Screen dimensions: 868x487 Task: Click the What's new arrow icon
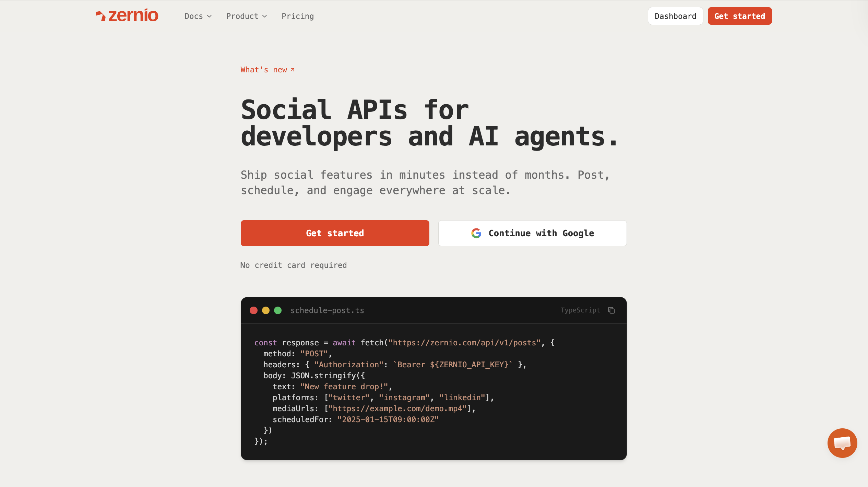293,70
